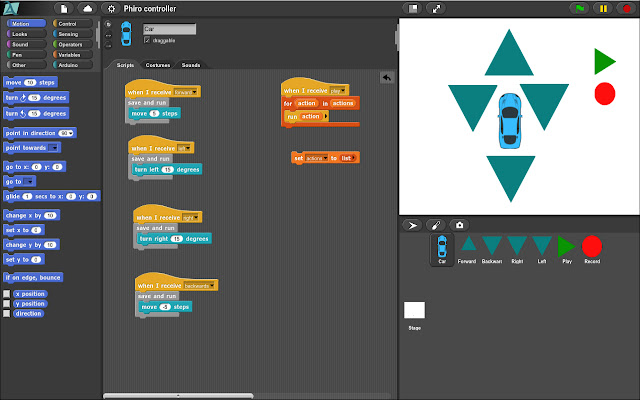This screenshot has height=400, width=640.
Task: Toggle the draggable checkbox
Action: [x=147, y=40]
